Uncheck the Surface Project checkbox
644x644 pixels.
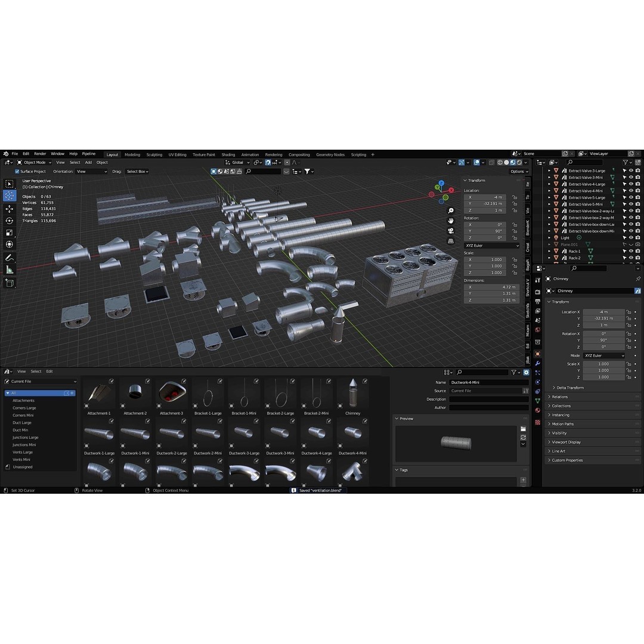pos(17,171)
